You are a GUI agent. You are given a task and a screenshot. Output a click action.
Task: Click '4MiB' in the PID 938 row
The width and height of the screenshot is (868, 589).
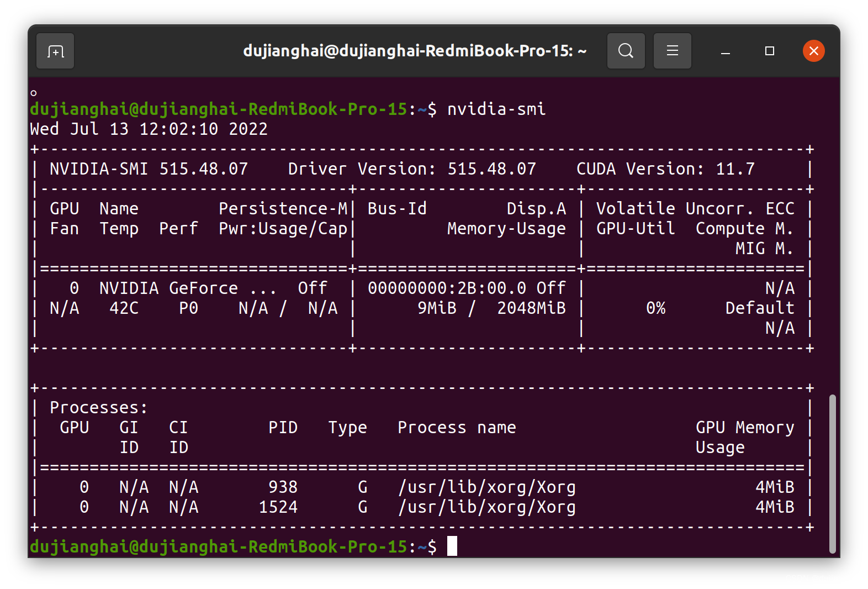point(775,487)
